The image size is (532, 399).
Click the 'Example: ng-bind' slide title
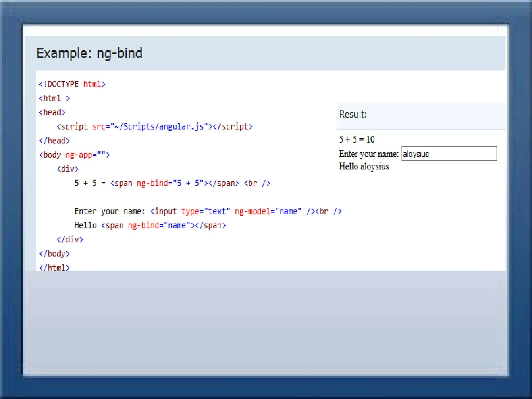(89, 53)
